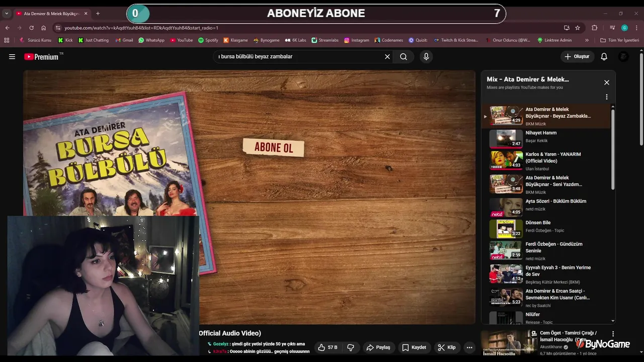The image size is (644, 362).
Task: Open more actions ellipsis under video
Action: [x=469, y=347]
